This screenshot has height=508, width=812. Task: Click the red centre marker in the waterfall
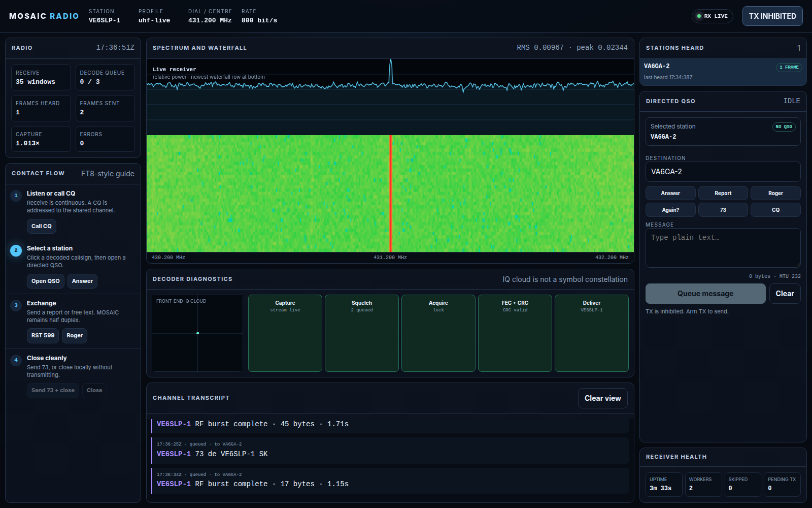(391, 194)
